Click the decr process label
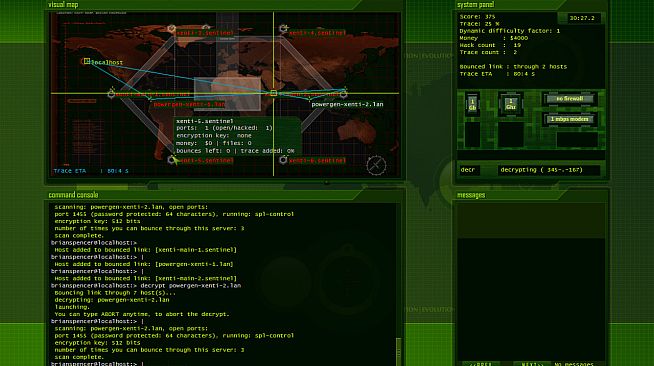Image resolution: width=654 pixels, height=366 pixels. pos(469,170)
